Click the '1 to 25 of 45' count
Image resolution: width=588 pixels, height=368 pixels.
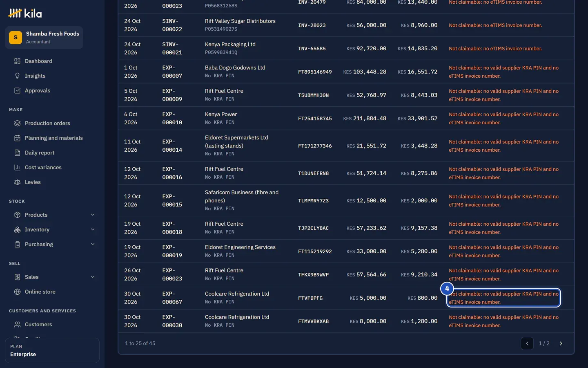(x=140, y=343)
